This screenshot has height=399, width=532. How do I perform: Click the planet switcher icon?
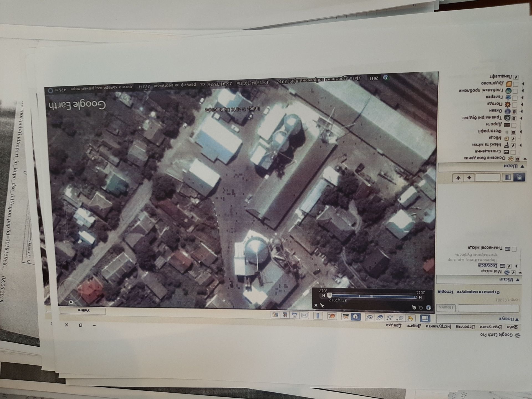(x=332, y=316)
